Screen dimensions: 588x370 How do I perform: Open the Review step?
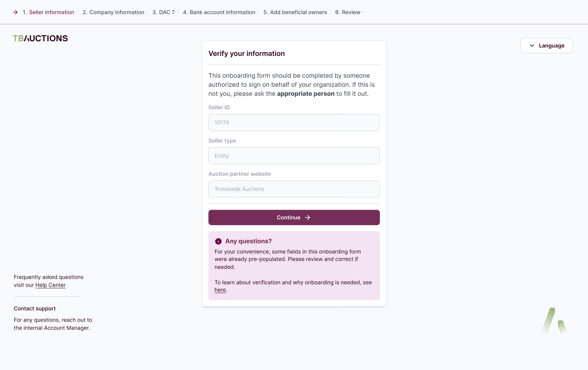click(x=348, y=12)
